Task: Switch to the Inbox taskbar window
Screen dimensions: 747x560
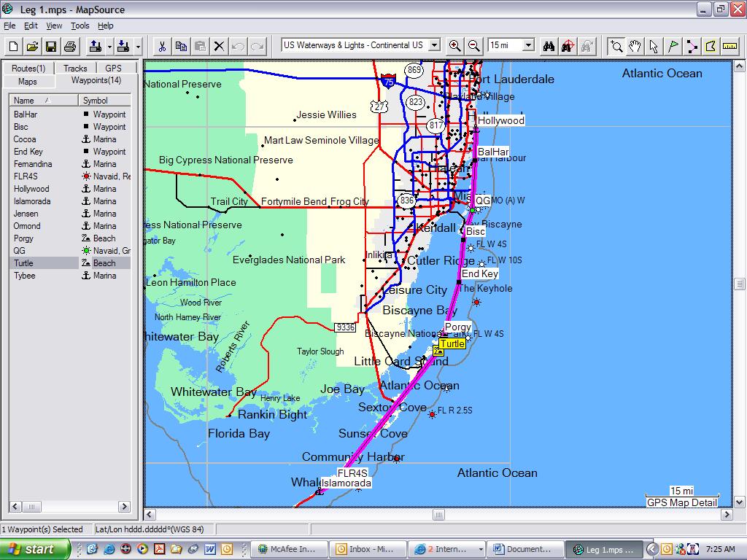Action: tap(368, 549)
